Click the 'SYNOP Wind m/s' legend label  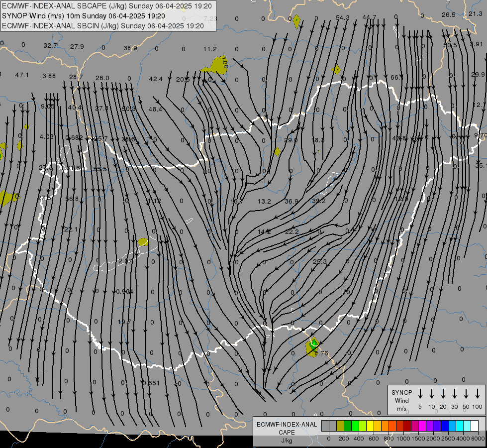401,400
